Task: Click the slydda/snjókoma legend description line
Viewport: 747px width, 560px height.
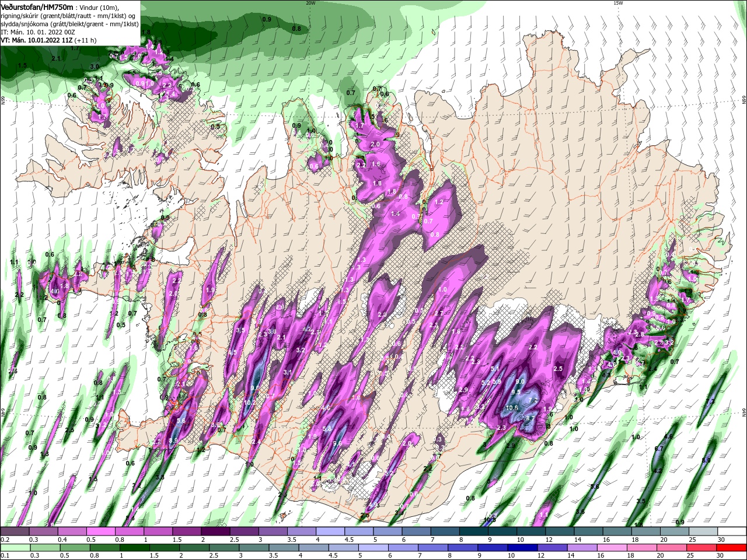Action: (69, 24)
